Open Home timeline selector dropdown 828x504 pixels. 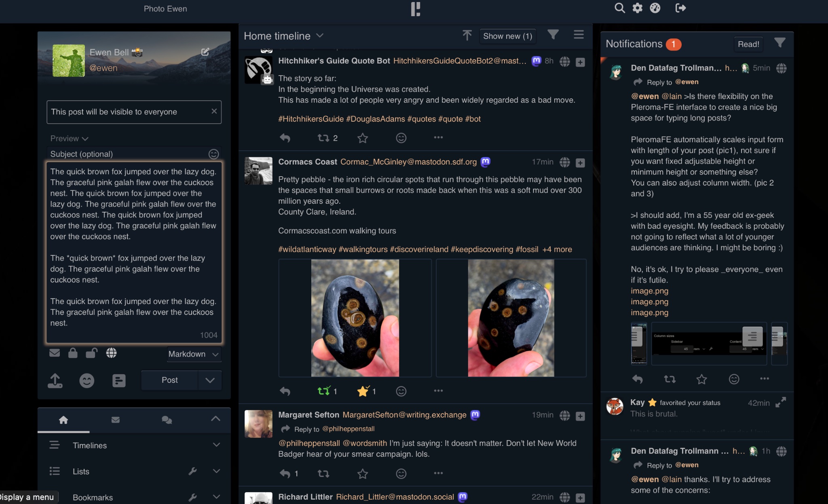click(x=320, y=36)
